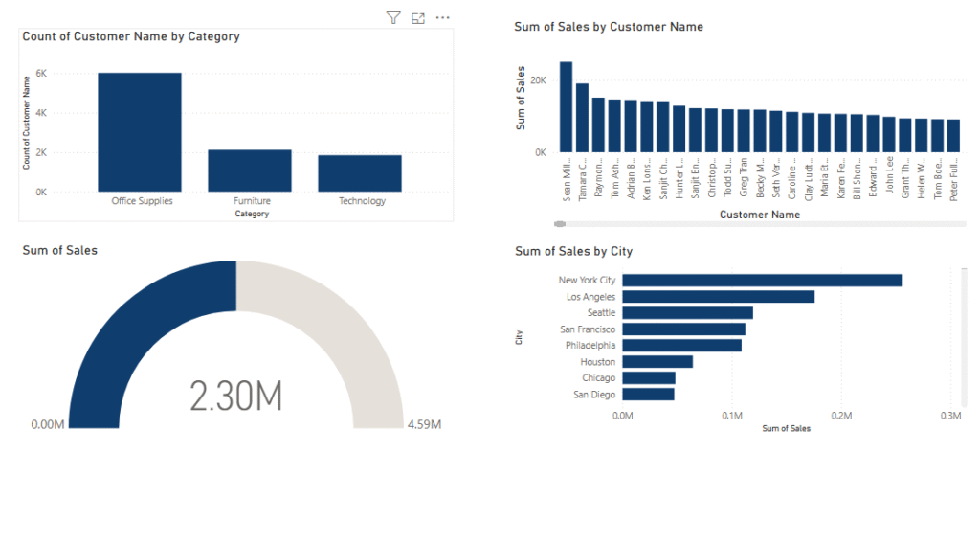Enter Focus mode for the Category chart
Viewport: 980px width, 544px height.
417,18
